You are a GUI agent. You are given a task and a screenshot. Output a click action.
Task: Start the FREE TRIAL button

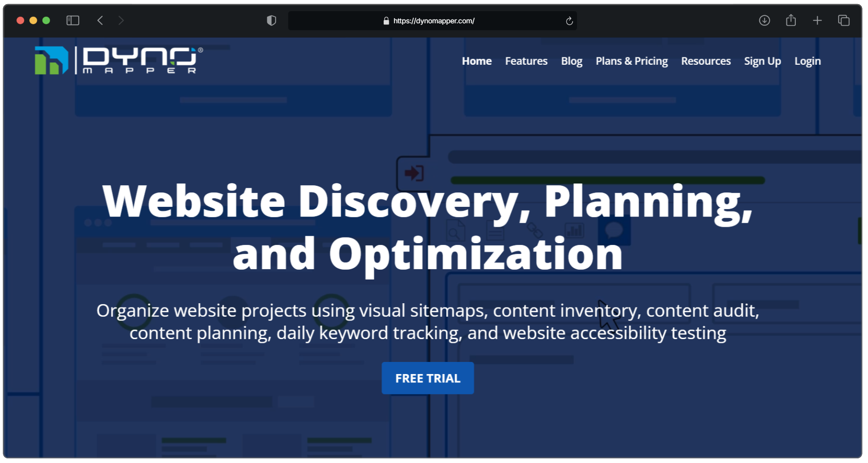(x=428, y=378)
